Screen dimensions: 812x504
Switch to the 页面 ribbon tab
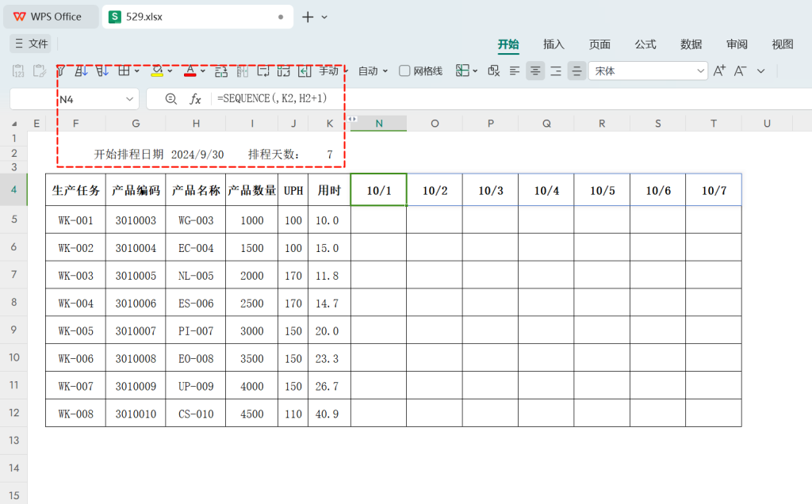tap(599, 44)
